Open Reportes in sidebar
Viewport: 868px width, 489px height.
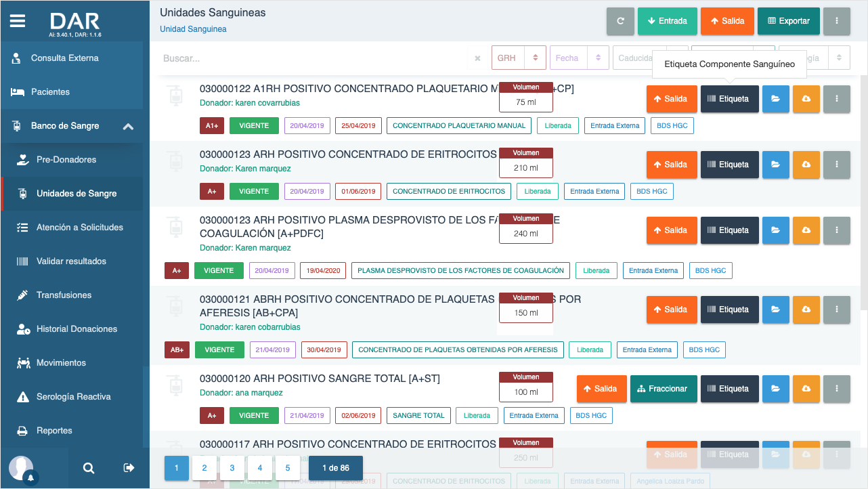pyautogui.click(x=72, y=431)
